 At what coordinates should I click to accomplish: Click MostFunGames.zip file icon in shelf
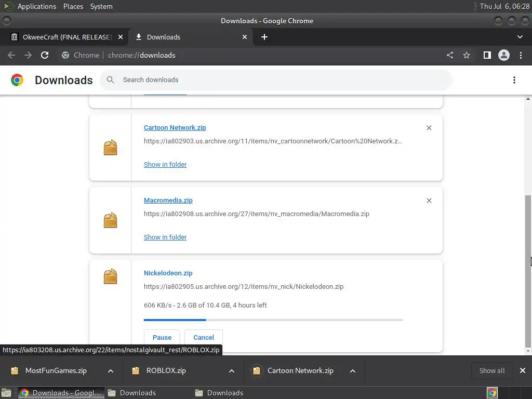tap(15, 370)
